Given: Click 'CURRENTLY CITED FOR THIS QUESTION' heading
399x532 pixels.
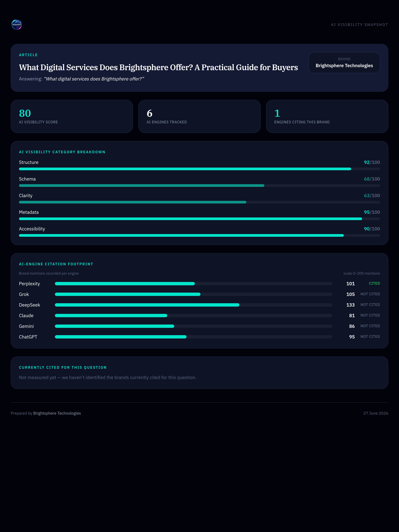Looking at the screenshot, I should pyautogui.click(x=63, y=367).
